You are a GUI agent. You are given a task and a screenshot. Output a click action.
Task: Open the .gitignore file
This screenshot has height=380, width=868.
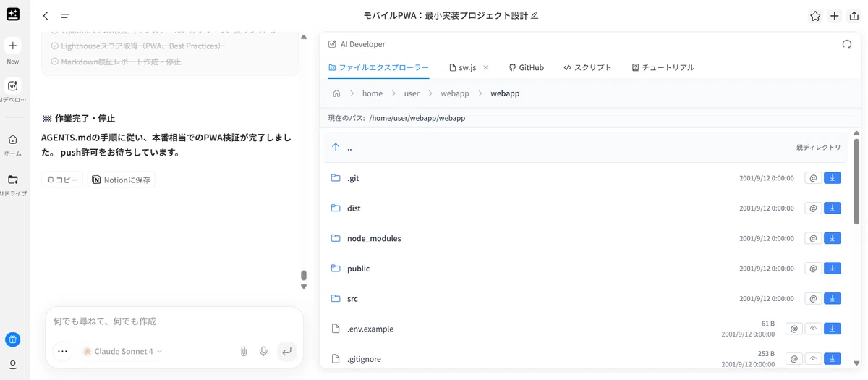(x=587, y=359)
